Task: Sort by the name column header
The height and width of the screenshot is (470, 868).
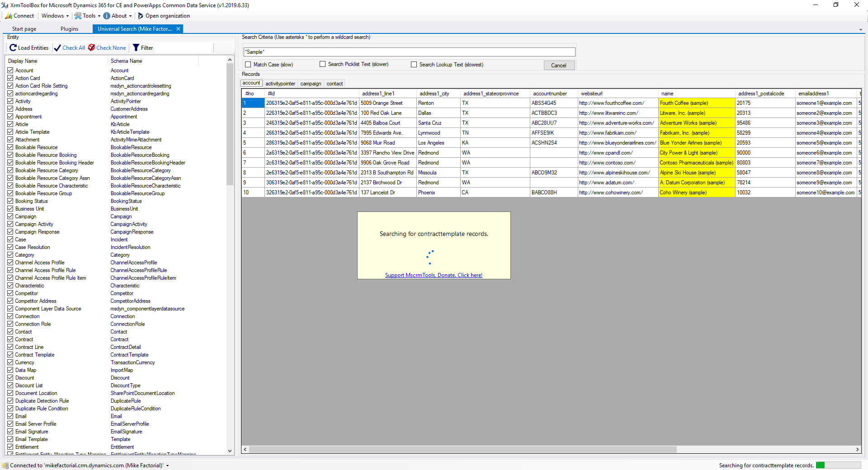Action: click(x=697, y=94)
